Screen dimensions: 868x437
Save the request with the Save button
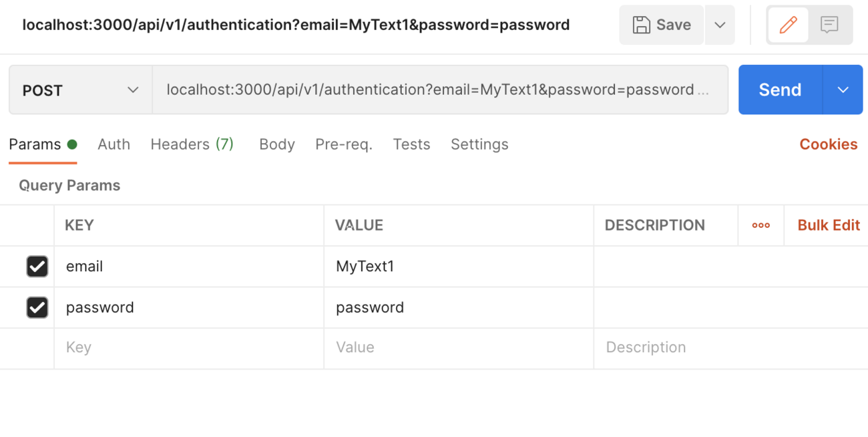tap(661, 25)
